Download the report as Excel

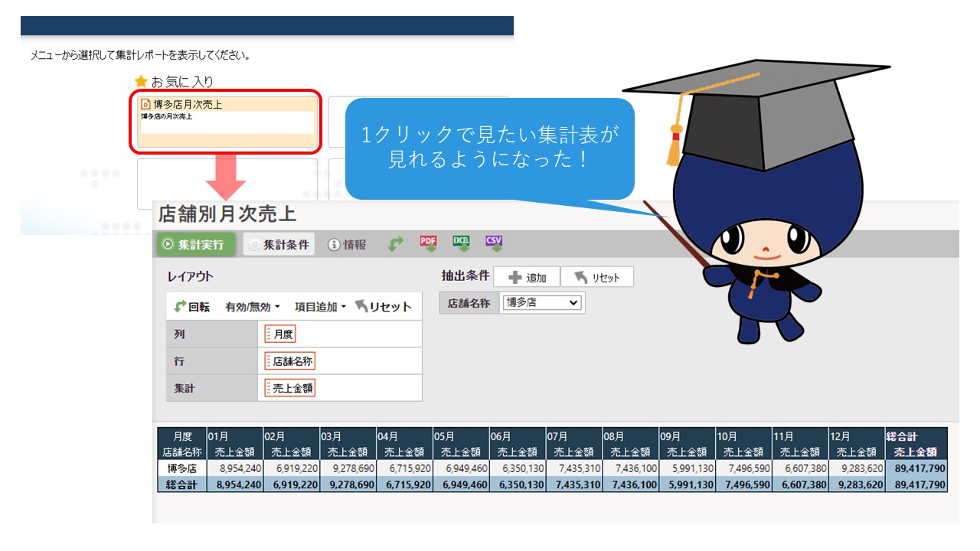pos(461,243)
